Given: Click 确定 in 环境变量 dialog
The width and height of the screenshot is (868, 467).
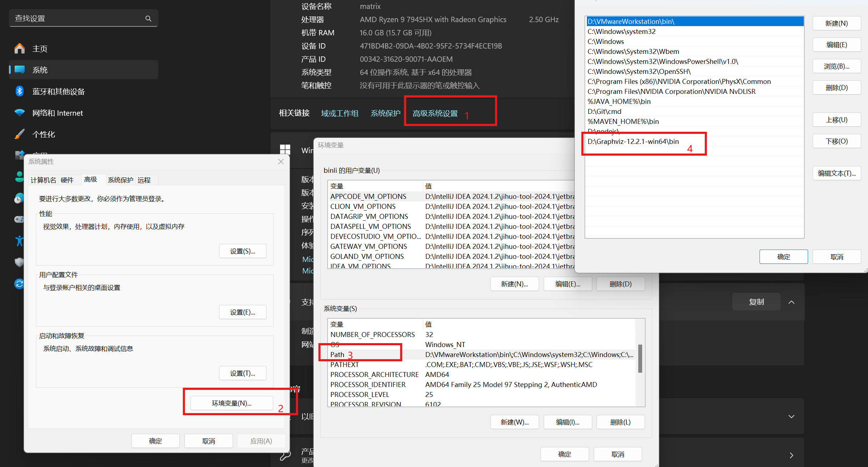Looking at the screenshot, I should 564,454.
